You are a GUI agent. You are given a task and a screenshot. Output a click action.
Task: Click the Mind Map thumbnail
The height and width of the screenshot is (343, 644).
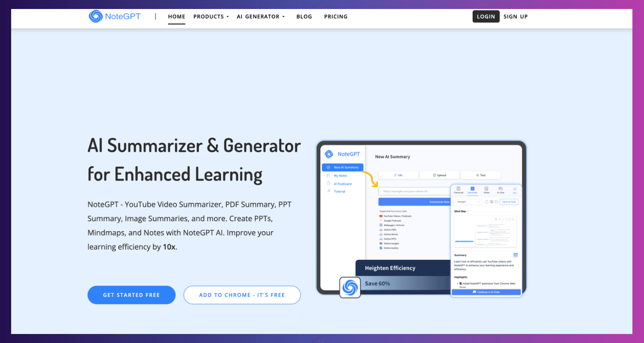[485, 232]
